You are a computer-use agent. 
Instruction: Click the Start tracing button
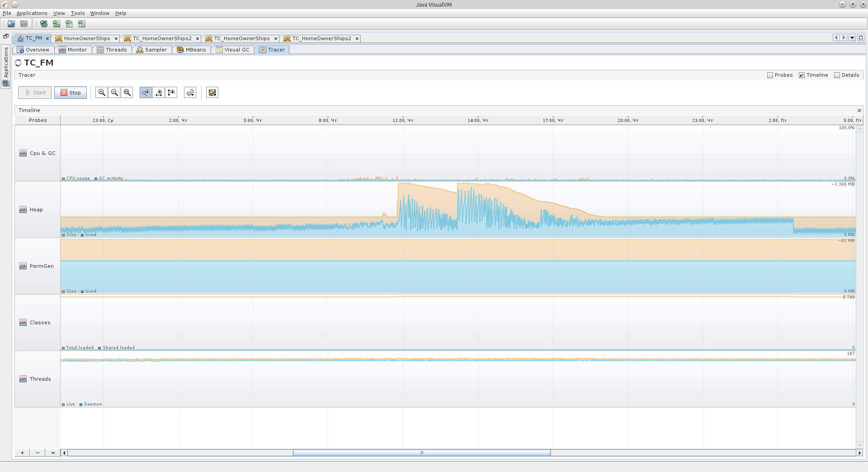(35, 93)
